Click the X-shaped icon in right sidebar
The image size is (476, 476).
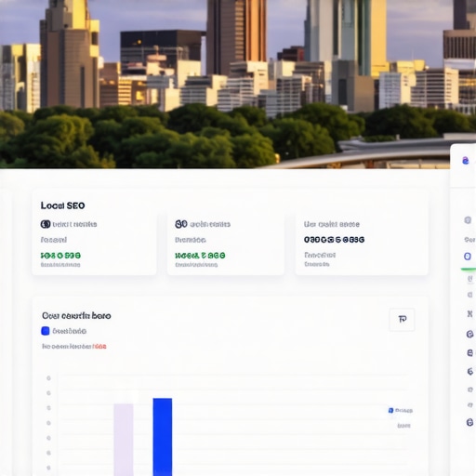point(469,313)
